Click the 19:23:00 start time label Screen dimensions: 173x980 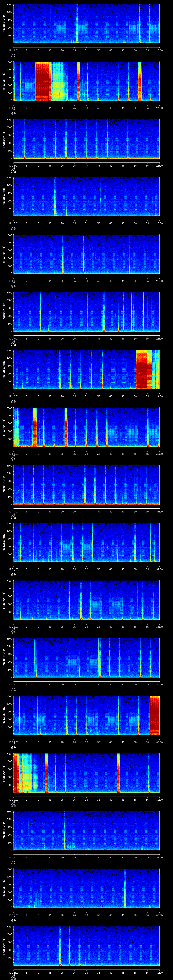pyautogui.click(x=13, y=108)
